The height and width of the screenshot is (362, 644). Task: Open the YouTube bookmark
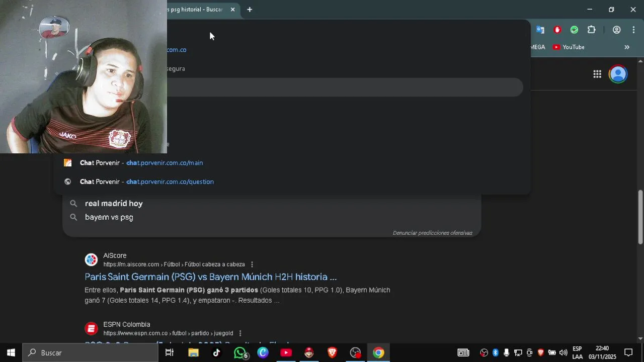click(x=569, y=47)
